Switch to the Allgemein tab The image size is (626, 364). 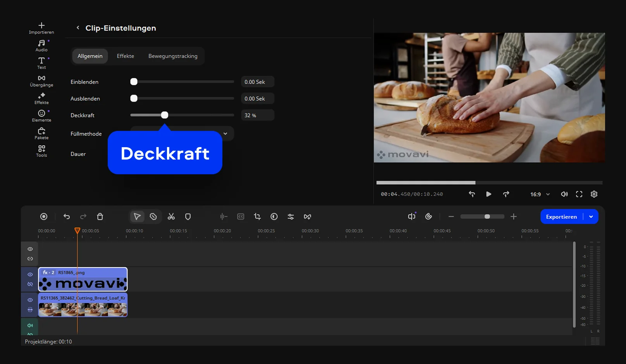90,56
